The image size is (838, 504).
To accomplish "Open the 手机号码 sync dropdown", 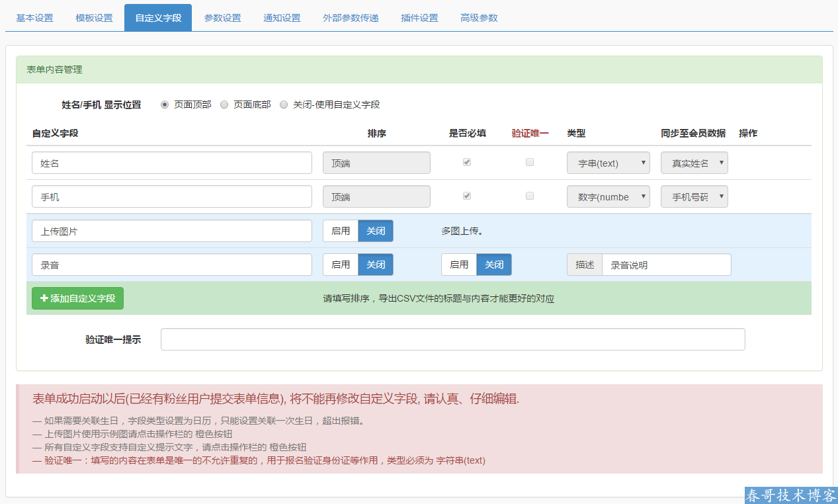I will [x=694, y=196].
